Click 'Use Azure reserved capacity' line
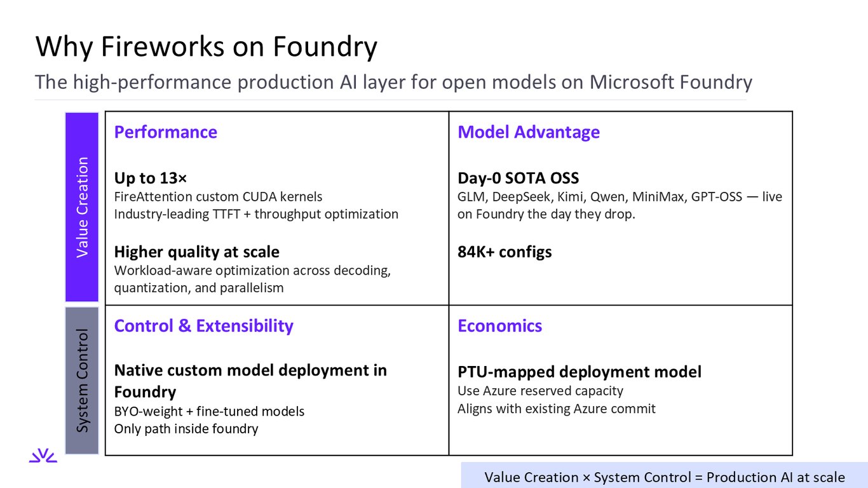Screen dimensions: 868x488 [x=540, y=391]
